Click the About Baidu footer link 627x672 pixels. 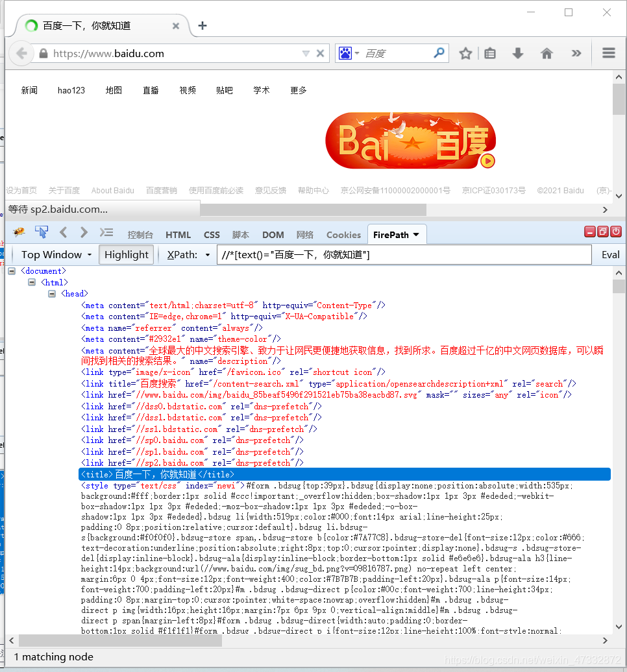click(112, 191)
